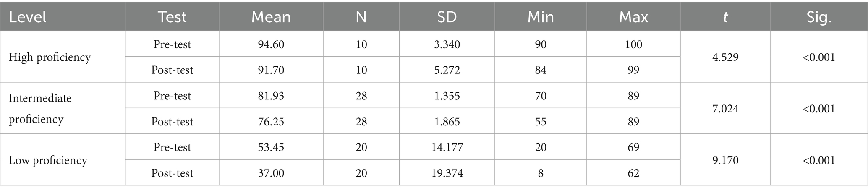Select the italic t column header
The width and height of the screenshot is (868, 193).
pyautogui.click(x=725, y=17)
